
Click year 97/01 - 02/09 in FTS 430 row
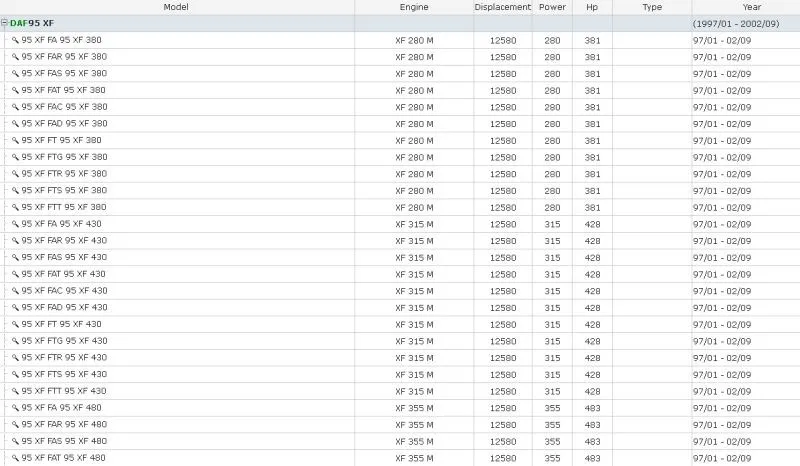tap(721, 375)
